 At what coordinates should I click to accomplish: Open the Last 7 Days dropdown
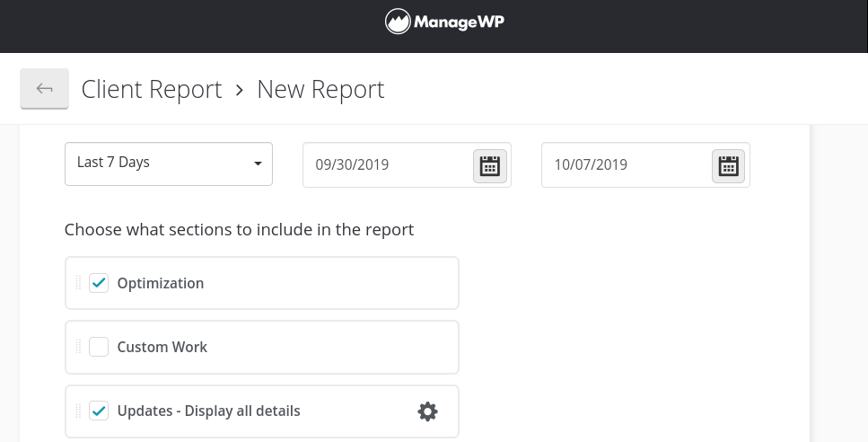click(168, 164)
